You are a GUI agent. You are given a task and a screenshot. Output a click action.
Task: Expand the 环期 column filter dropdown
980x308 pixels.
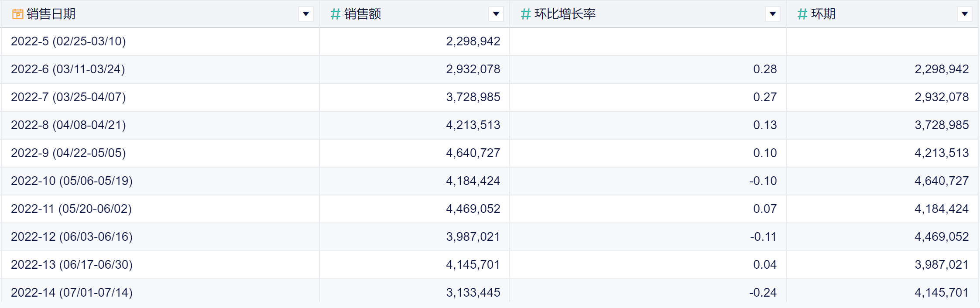965,14
